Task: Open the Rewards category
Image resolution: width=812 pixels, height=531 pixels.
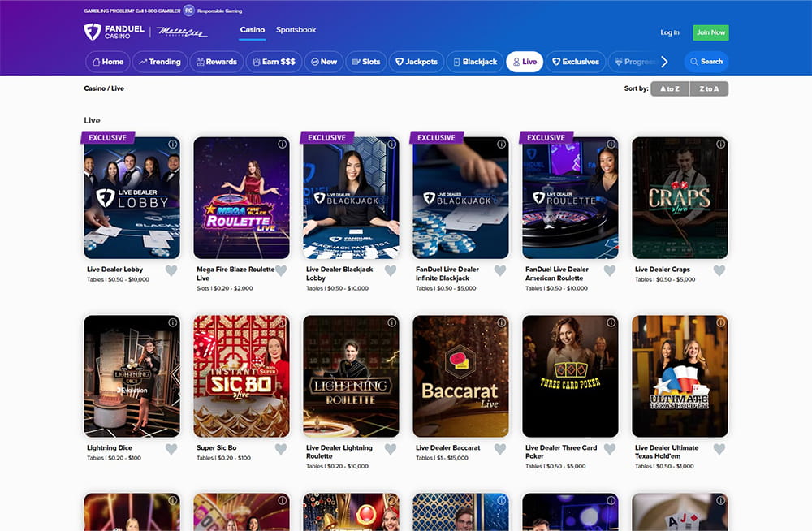Action: click(217, 62)
